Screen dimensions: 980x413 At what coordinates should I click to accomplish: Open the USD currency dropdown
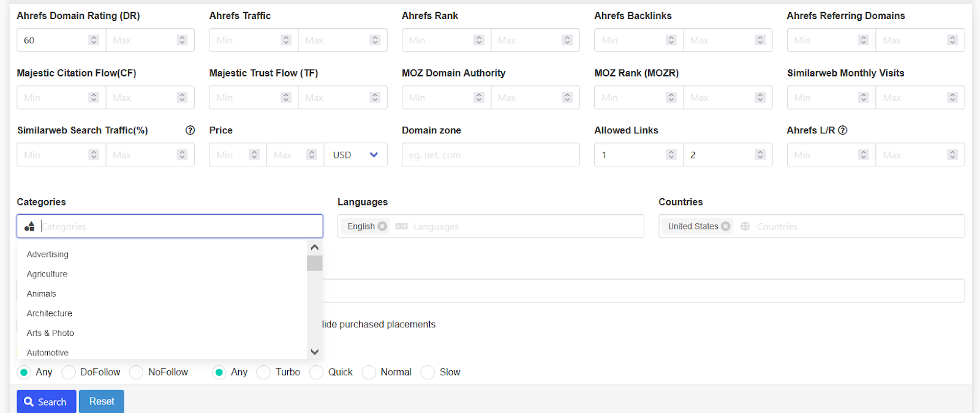coord(356,155)
